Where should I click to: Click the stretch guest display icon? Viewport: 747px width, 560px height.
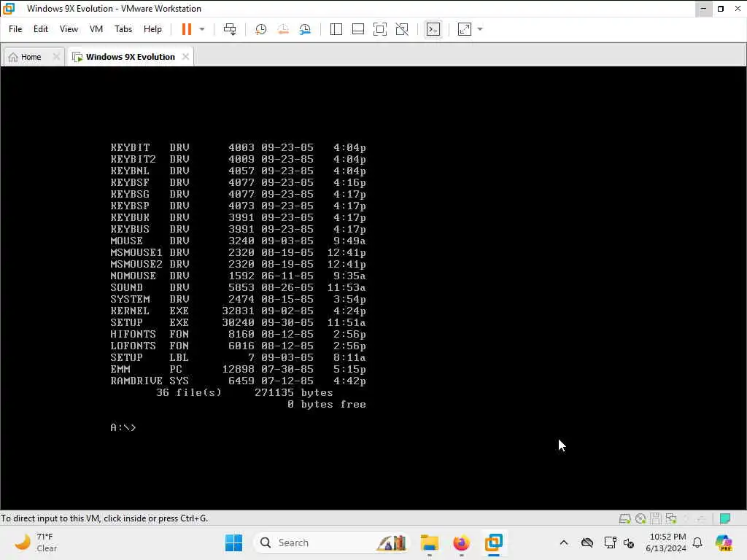click(465, 29)
